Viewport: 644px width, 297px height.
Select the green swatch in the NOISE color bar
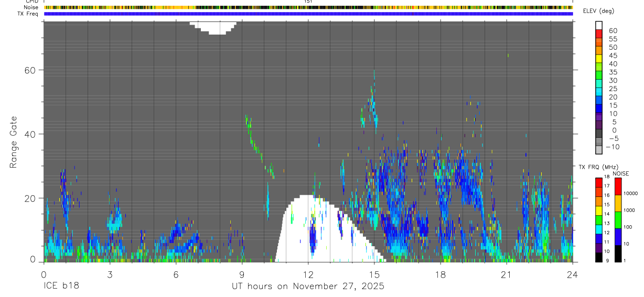(x=618, y=220)
